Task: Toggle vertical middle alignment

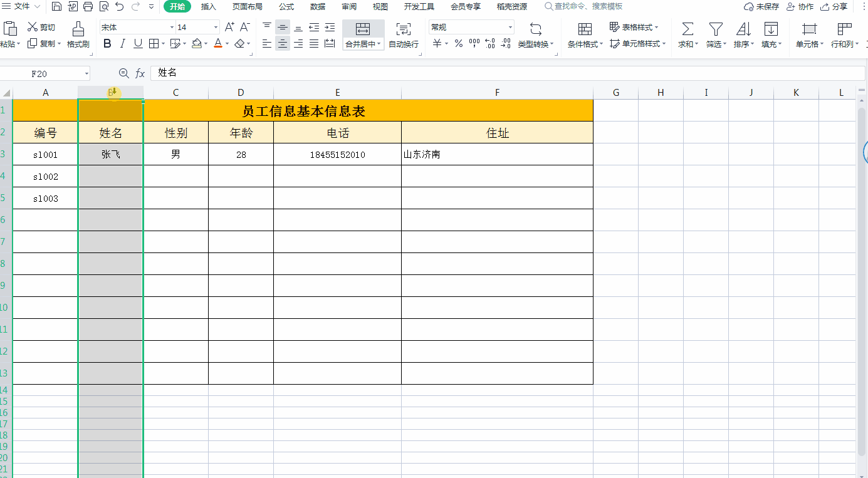Action: (283, 28)
